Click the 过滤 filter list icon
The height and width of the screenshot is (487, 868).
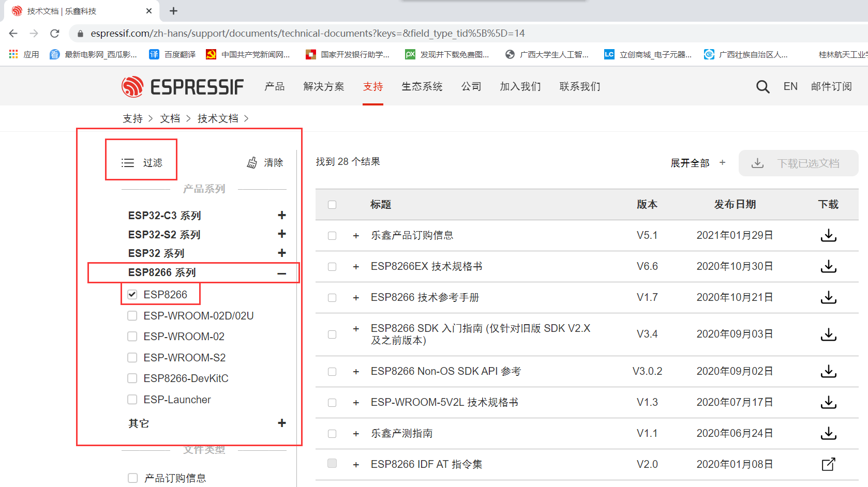(x=128, y=163)
